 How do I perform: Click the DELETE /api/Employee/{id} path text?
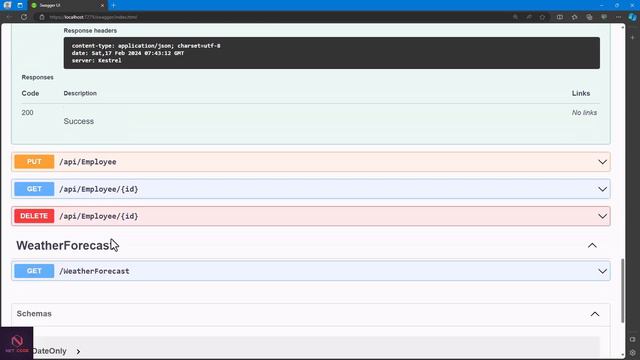click(x=99, y=216)
